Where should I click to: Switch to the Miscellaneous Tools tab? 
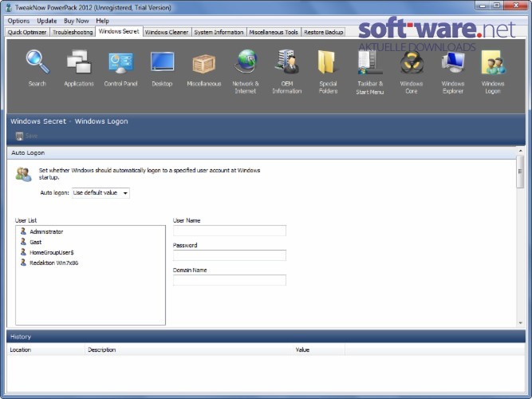click(274, 32)
